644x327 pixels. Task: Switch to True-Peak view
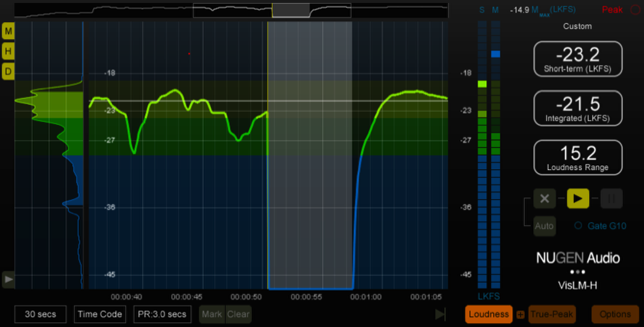pyautogui.click(x=551, y=314)
